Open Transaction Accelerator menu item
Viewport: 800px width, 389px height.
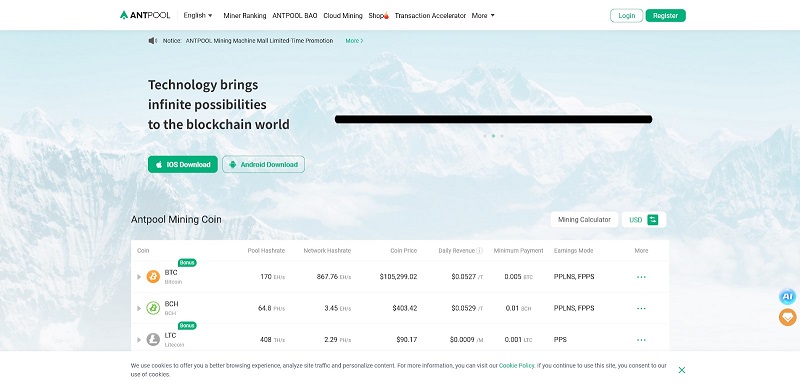pos(430,16)
